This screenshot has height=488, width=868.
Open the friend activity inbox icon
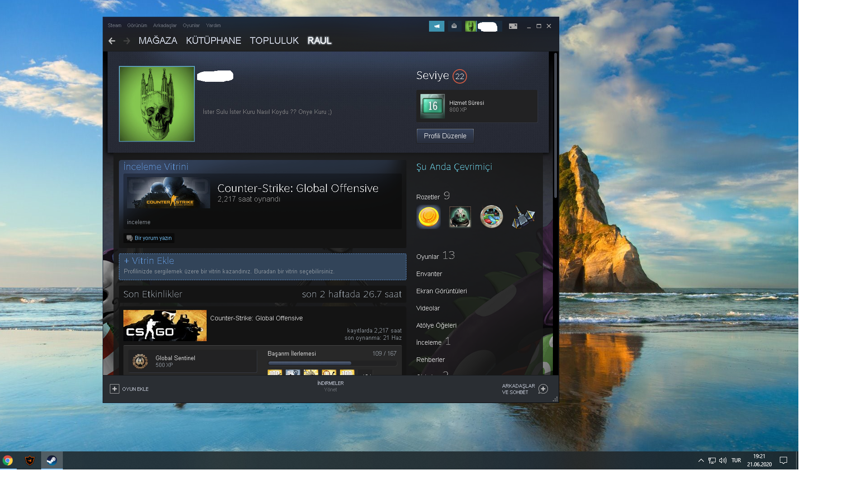pyautogui.click(x=454, y=26)
